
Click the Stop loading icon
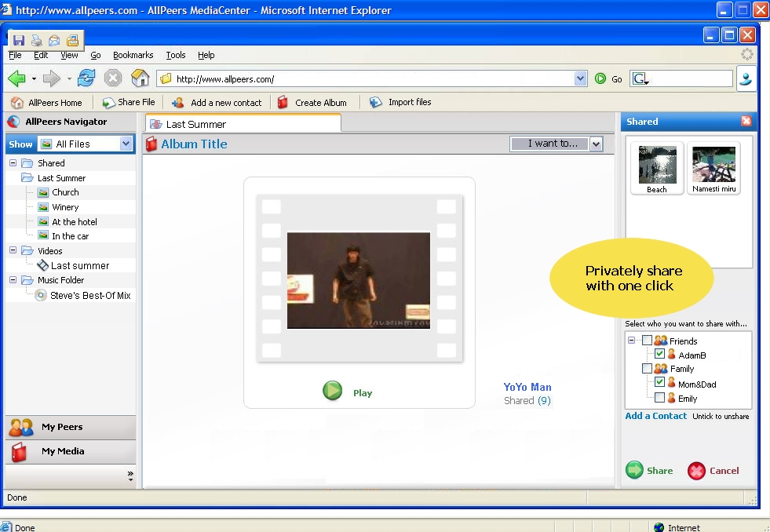[113, 78]
